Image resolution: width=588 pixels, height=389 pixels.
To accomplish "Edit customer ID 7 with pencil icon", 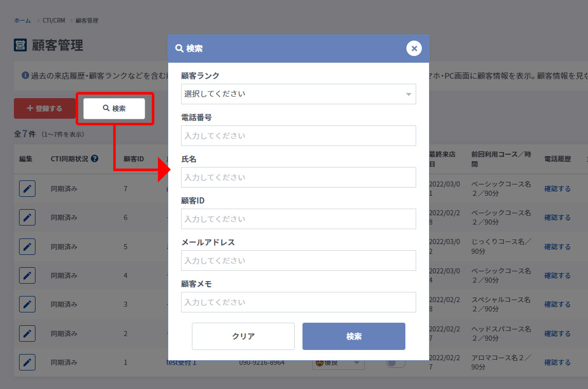I will tap(27, 189).
